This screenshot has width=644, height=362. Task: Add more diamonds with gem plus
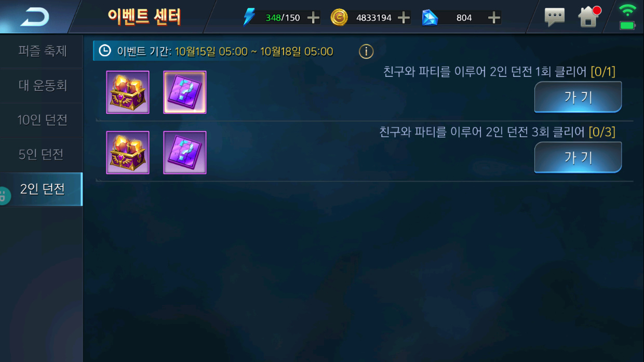pyautogui.click(x=494, y=18)
